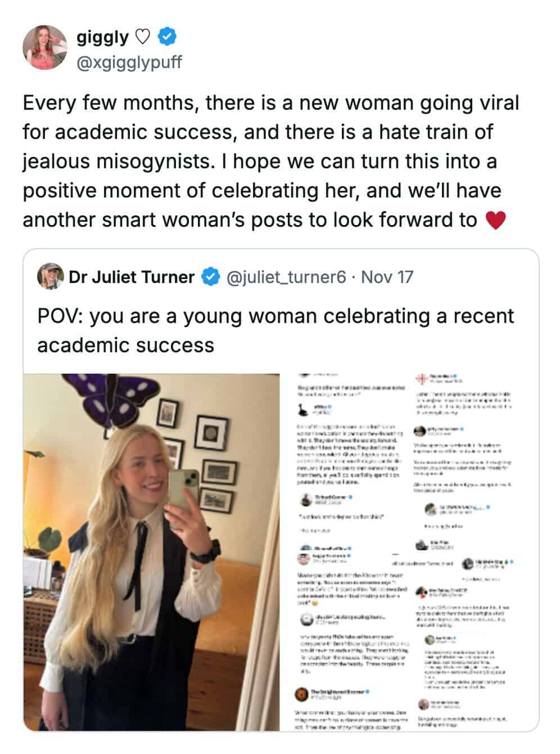Open the Nov 17 timestamp

(387, 277)
